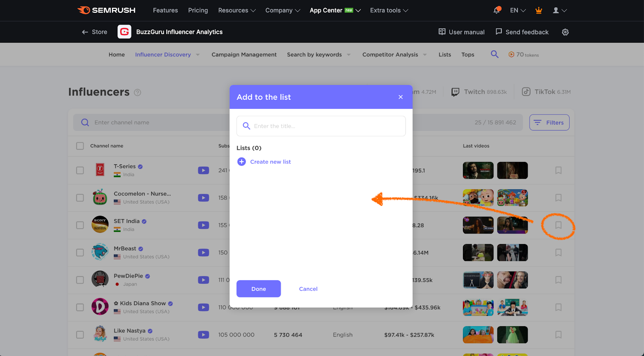Select the T-Series row checkbox
This screenshot has width=644, height=356.
[80, 170]
